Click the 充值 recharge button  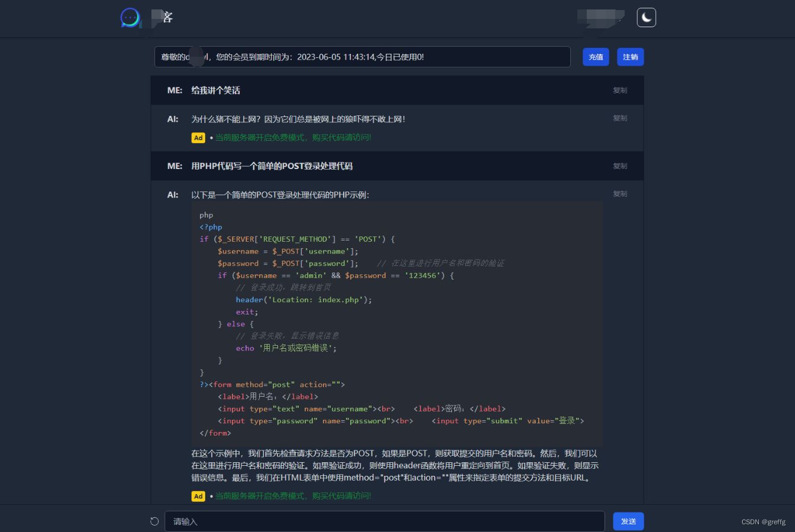click(x=596, y=57)
